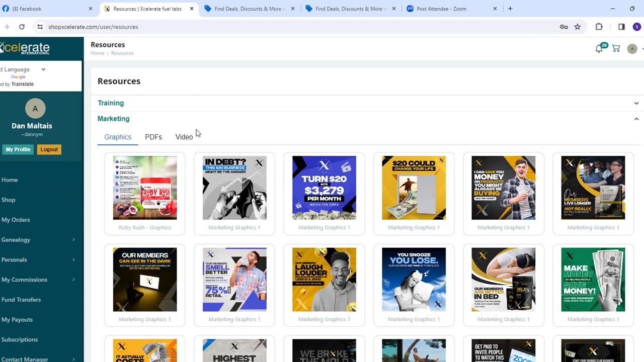Collapse the Marketing section chevron
Viewport: 644px width, 362px height.
[636, 119]
